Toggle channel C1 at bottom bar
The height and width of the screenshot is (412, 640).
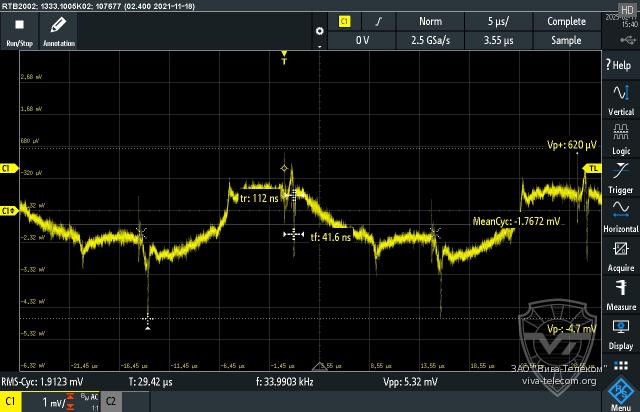[11, 401]
